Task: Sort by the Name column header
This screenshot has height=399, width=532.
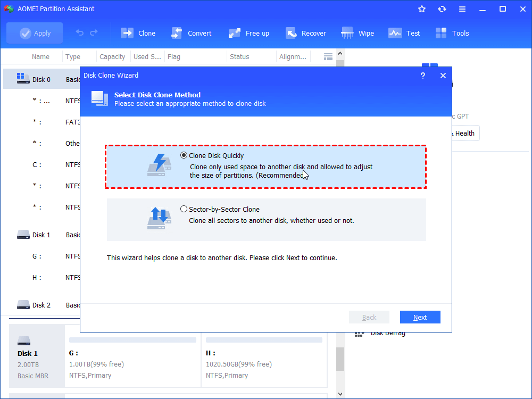Action: click(x=40, y=57)
